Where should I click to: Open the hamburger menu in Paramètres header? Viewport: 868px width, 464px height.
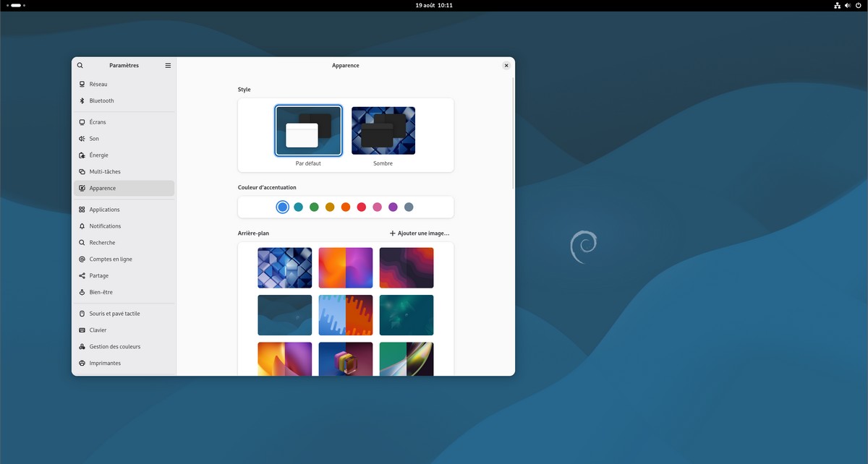(168, 65)
